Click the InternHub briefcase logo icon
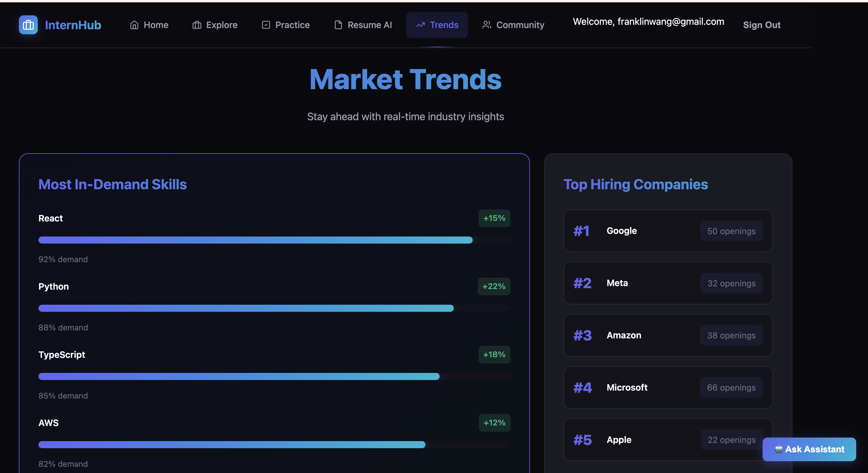 tap(28, 25)
